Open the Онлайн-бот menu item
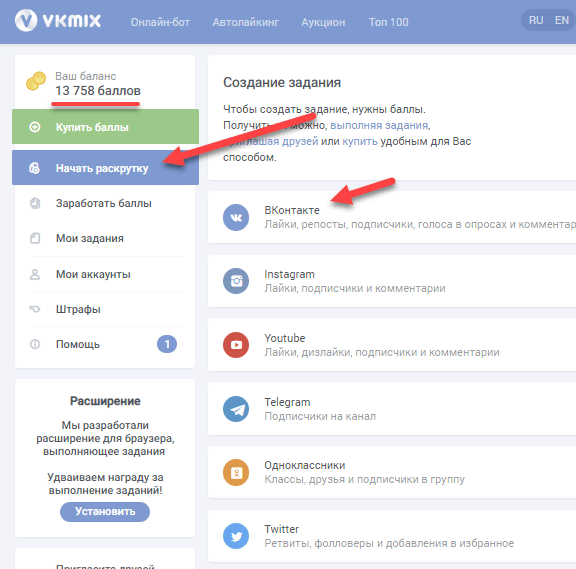576x569 pixels. pyautogui.click(x=160, y=22)
